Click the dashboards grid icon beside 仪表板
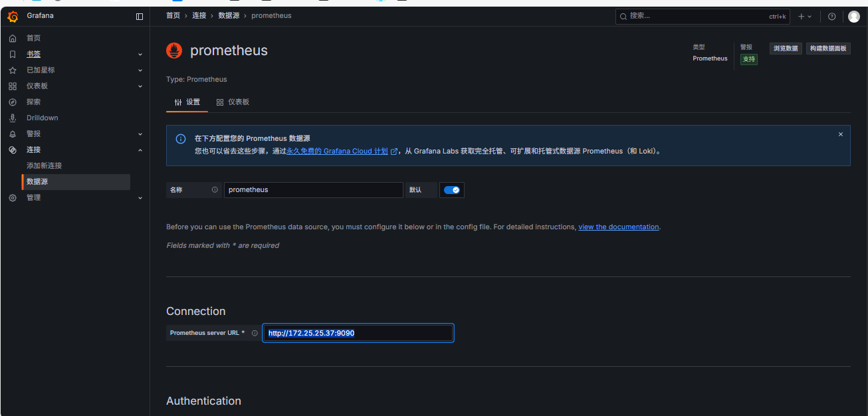The width and height of the screenshot is (868, 416). [12, 86]
